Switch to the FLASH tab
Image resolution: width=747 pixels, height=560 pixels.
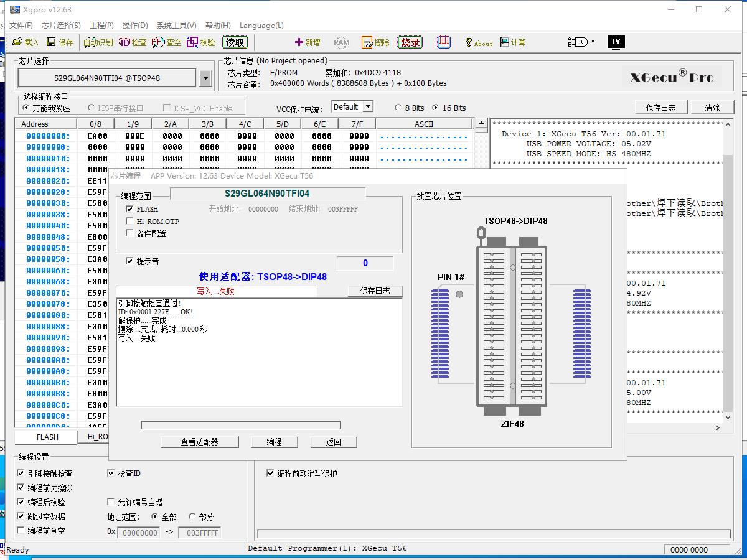tap(47, 437)
